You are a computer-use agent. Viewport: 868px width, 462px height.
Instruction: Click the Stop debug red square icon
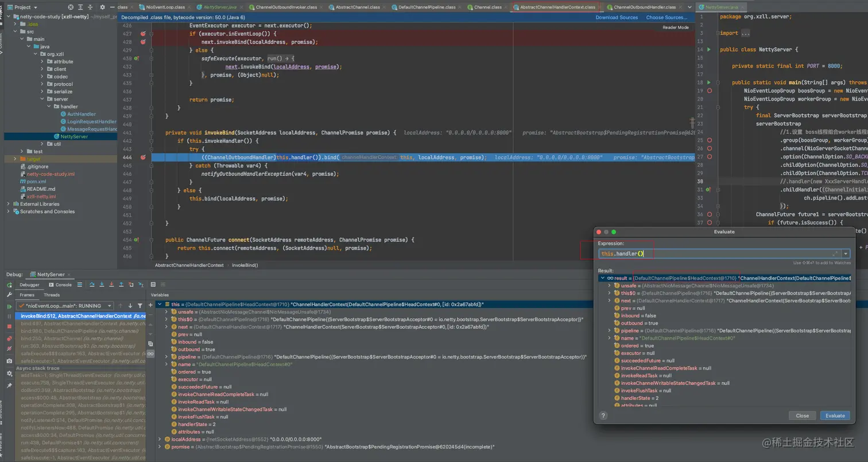pyautogui.click(x=9, y=326)
